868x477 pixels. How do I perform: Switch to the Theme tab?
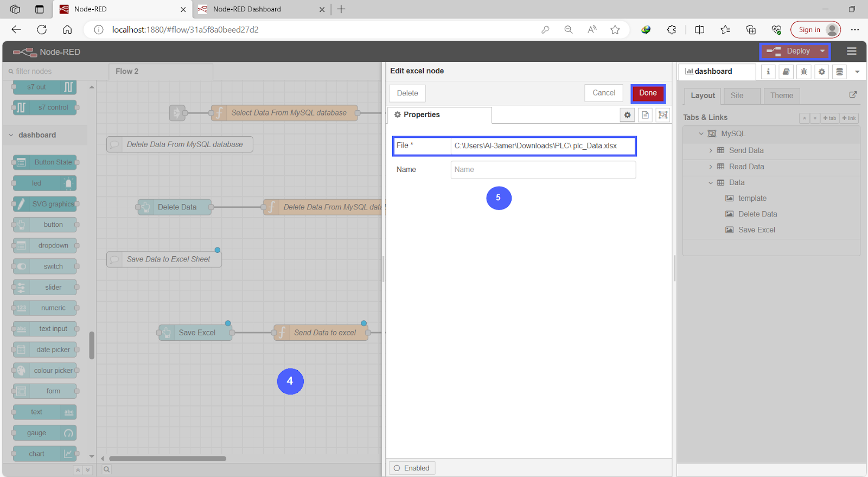pos(782,96)
